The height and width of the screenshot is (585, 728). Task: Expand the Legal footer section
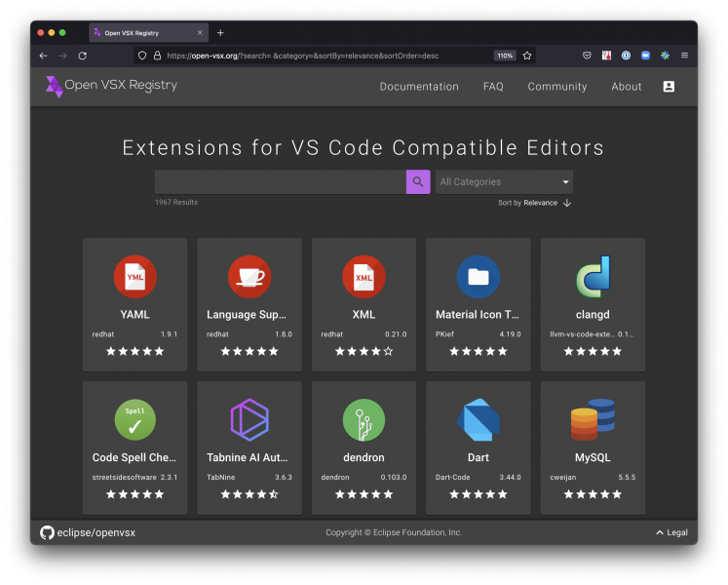671,532
